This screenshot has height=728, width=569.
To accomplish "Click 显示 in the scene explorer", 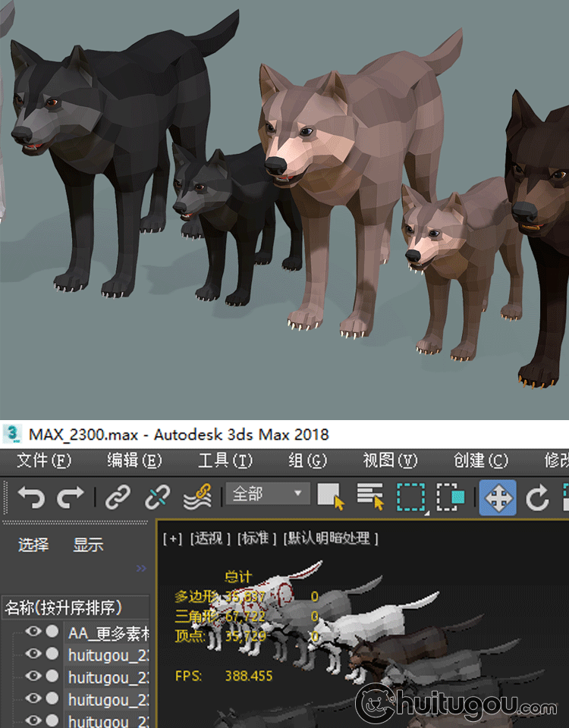I will click(88, 544).
